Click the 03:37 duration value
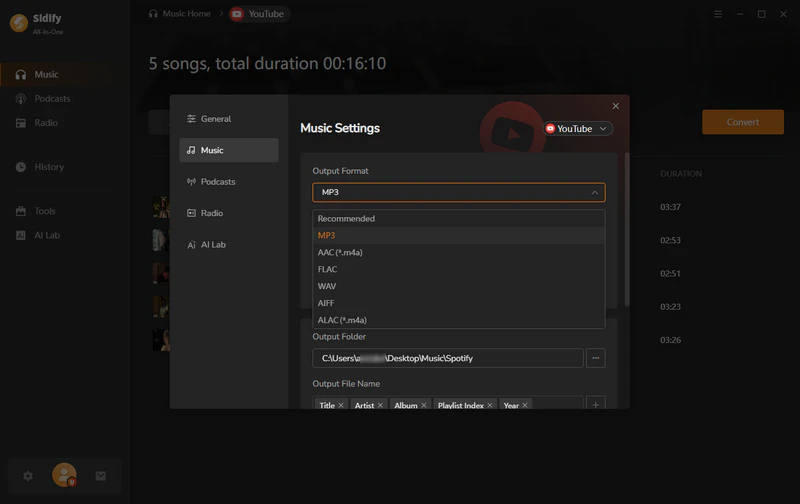Image resolution: width=800 pixels, height=504 pixels. coord(670,207)
